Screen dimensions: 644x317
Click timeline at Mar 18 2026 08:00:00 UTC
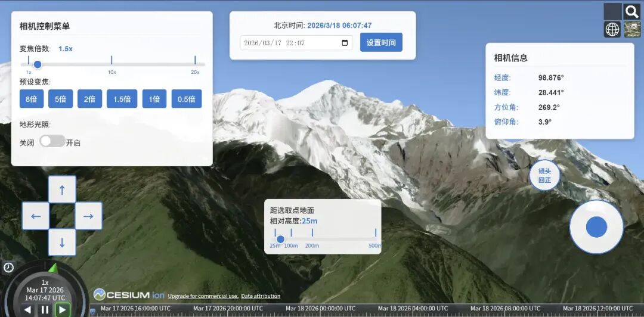pyautogui.click(x=505, y=309)
